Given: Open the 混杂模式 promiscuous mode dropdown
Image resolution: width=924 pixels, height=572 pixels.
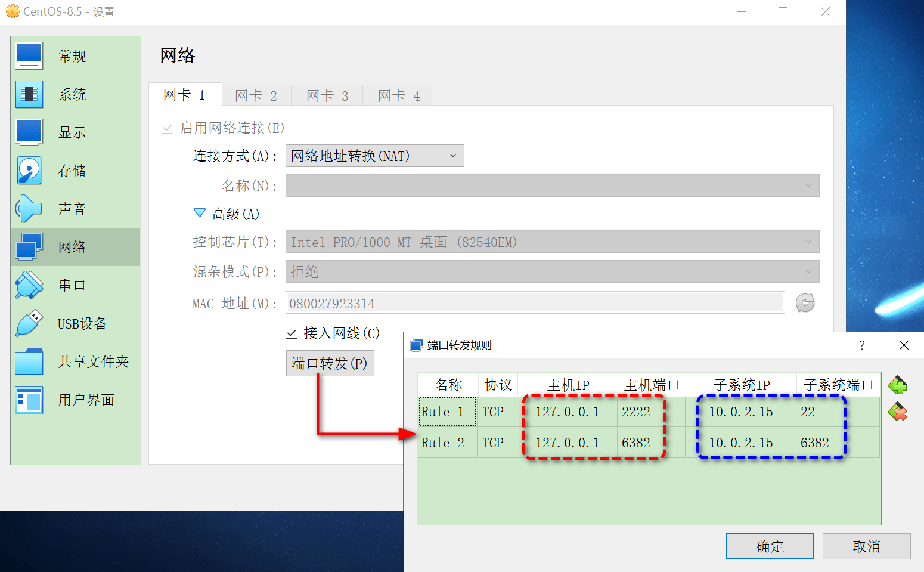Looking at the screenshot, I should (552, 271).
